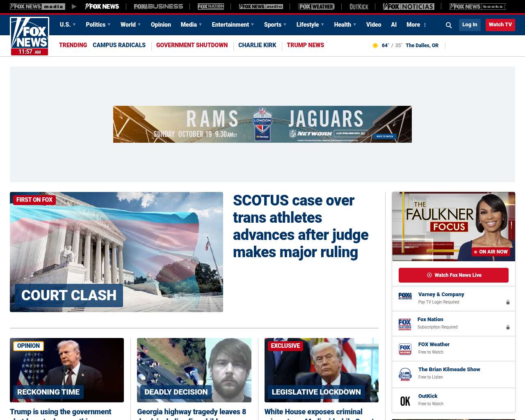Open SCOTUS trans athletes headline

301,226
